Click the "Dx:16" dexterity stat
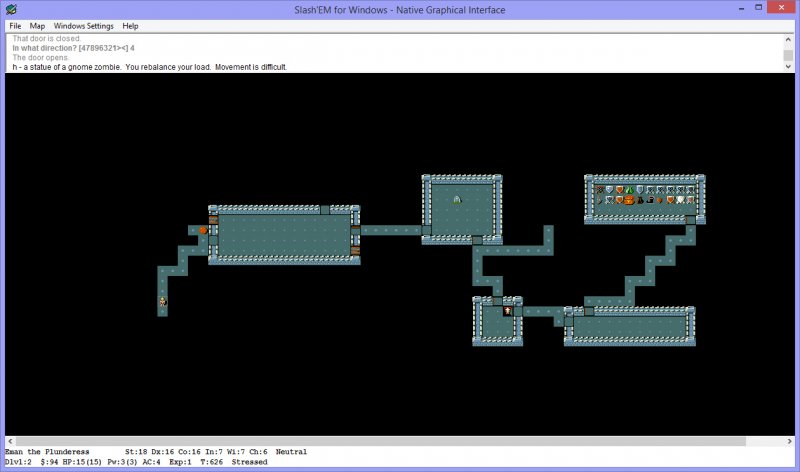 (163, 452)
